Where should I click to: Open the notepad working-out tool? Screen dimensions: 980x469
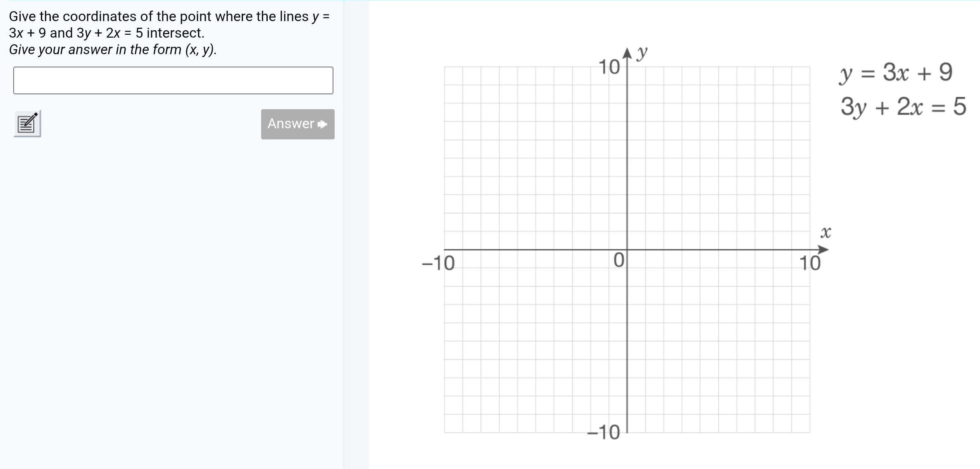coord(27,123)
